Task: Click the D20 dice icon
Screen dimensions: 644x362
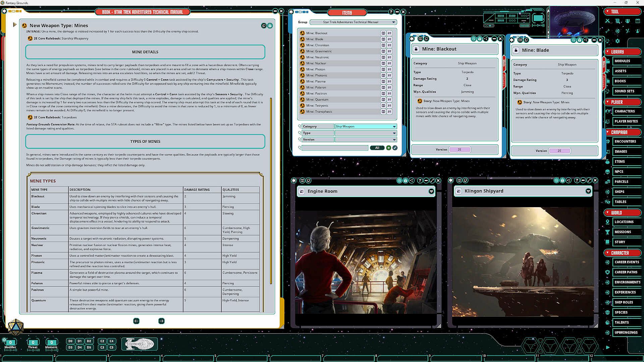Action: (x=15, y=327)
